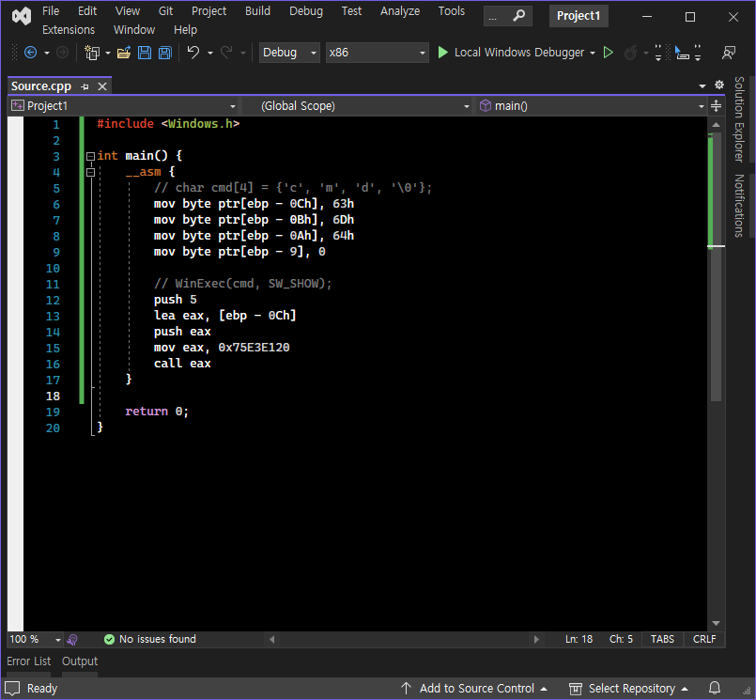Click on the text 0x75E3E120
756x700 pixels.
(x=254, y=348)
